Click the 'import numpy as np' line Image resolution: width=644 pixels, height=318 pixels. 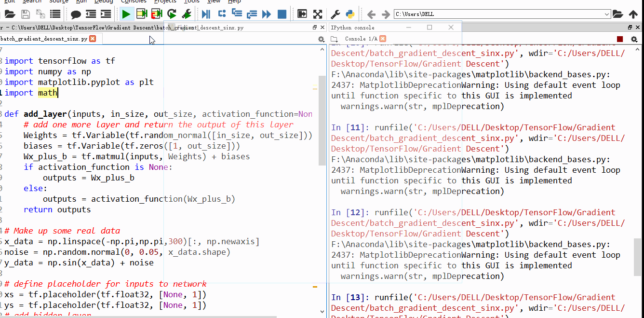point(48,71)
